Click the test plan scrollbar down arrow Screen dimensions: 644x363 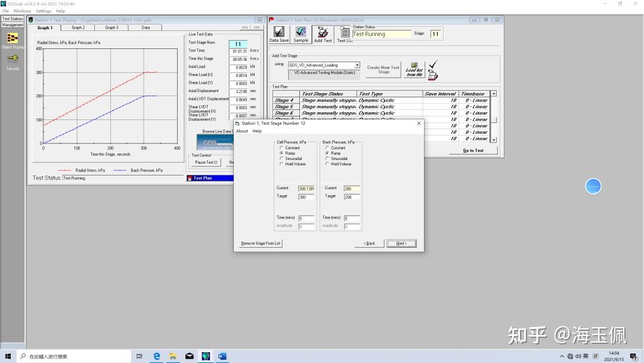[494, 140]
